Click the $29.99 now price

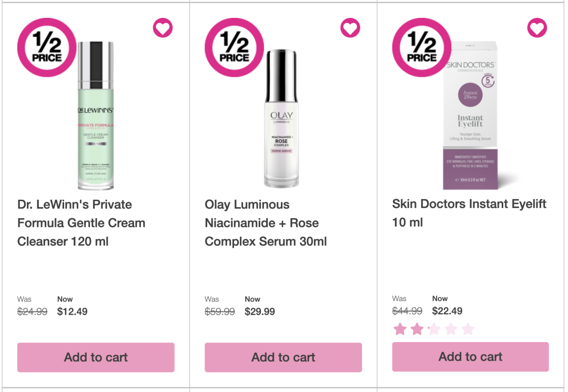point(260,312)
